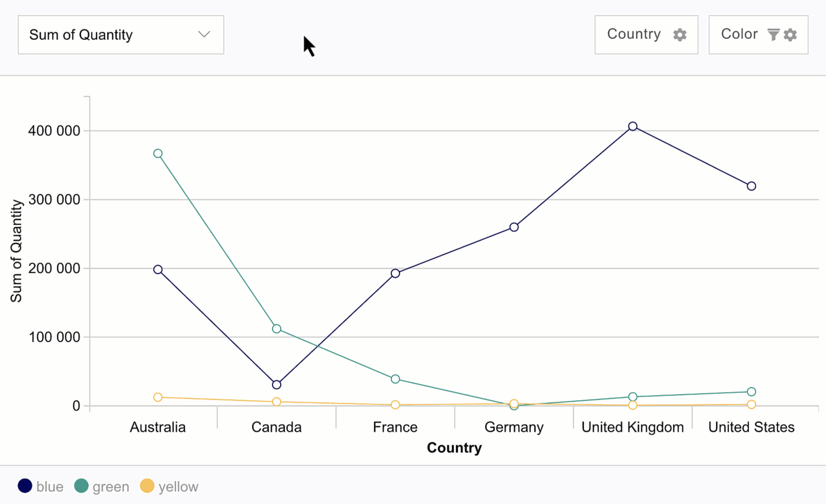Image resolution: width=826 pixels, height=504 pixels.
Task: Click the green legend color dot
Action: tap(81, 486)
